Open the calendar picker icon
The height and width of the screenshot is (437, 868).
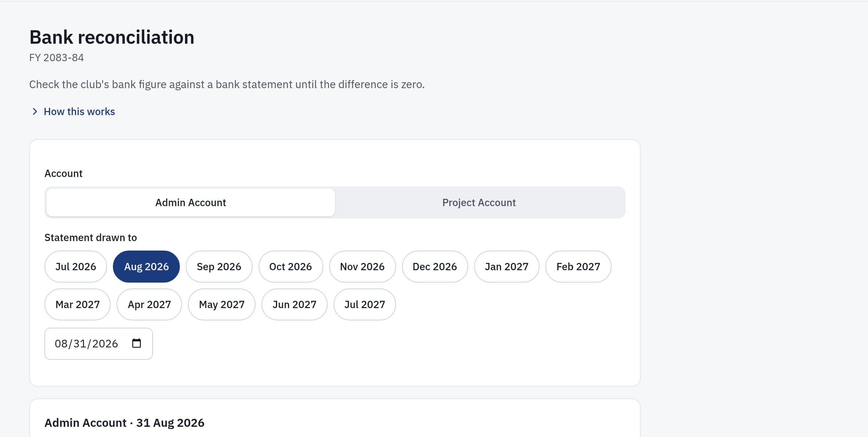(137, 343)
